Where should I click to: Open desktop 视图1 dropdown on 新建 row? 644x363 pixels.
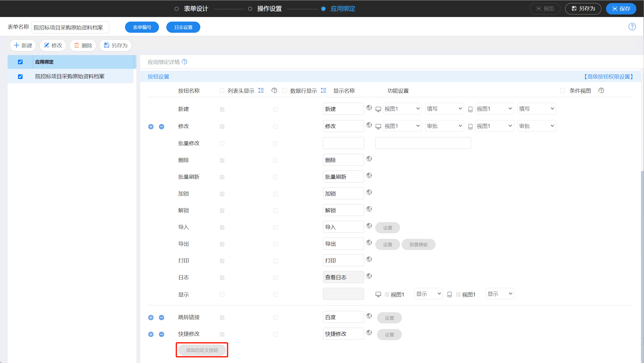[x=402, y=109]
